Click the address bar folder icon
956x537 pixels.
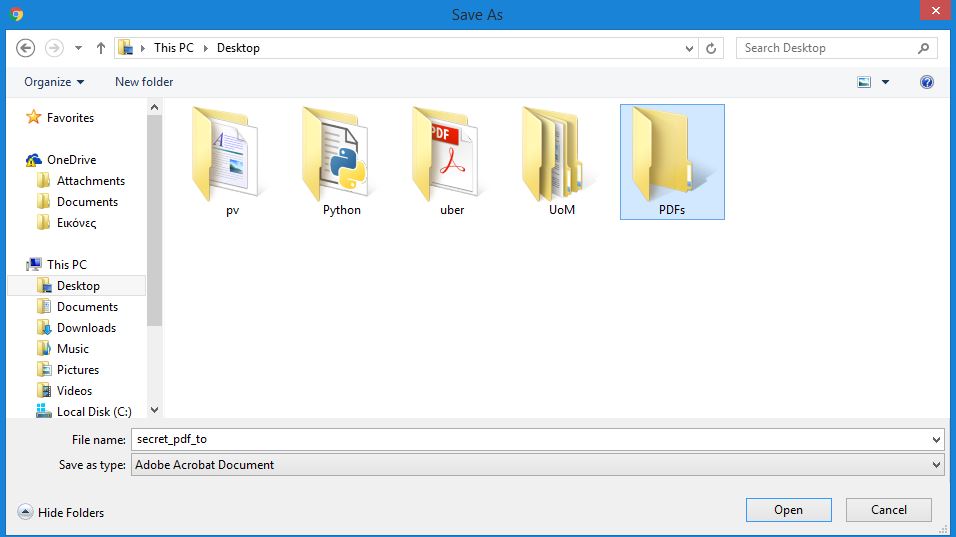pyautogui.click(x=126, y=48)
